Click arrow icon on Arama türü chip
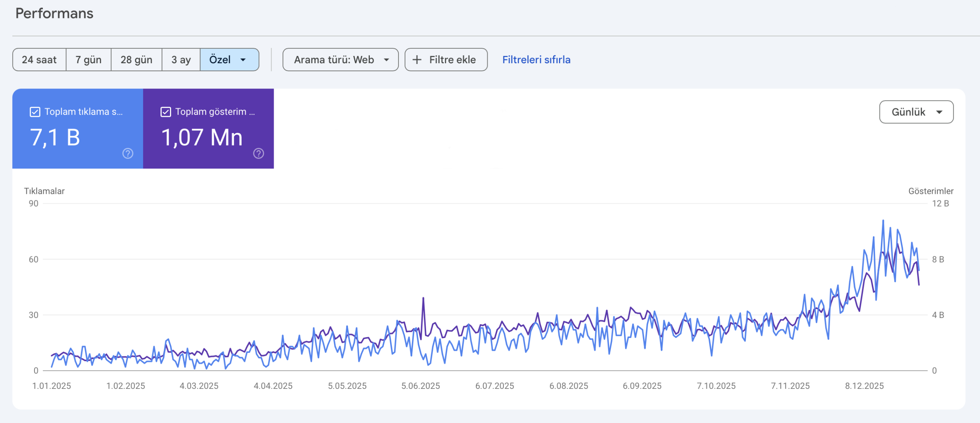 387,60
